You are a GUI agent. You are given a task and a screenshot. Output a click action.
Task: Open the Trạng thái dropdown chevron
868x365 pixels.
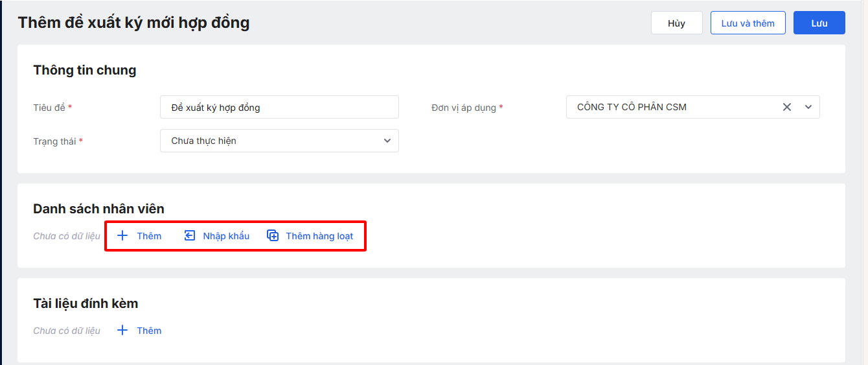[387, 141]
